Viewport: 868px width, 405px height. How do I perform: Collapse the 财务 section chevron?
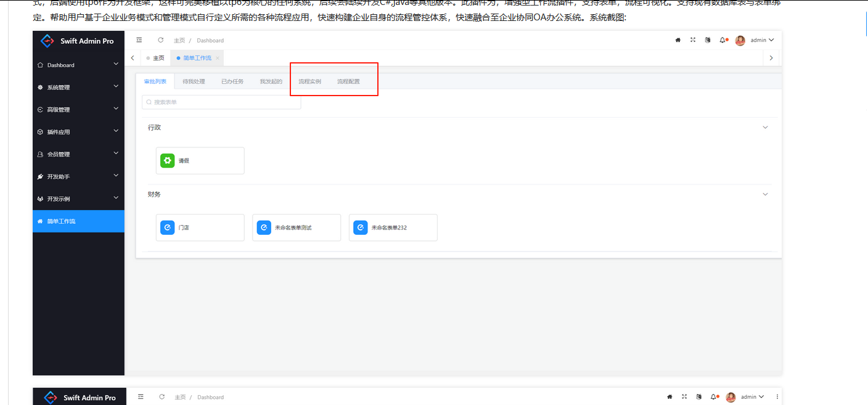766,194
